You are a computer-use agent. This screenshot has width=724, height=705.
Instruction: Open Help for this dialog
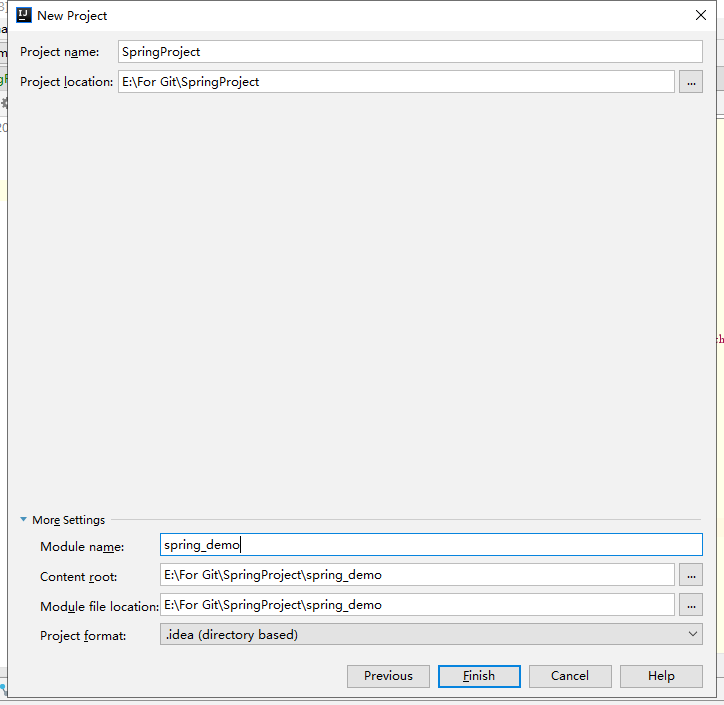click(x=661, y=676)
